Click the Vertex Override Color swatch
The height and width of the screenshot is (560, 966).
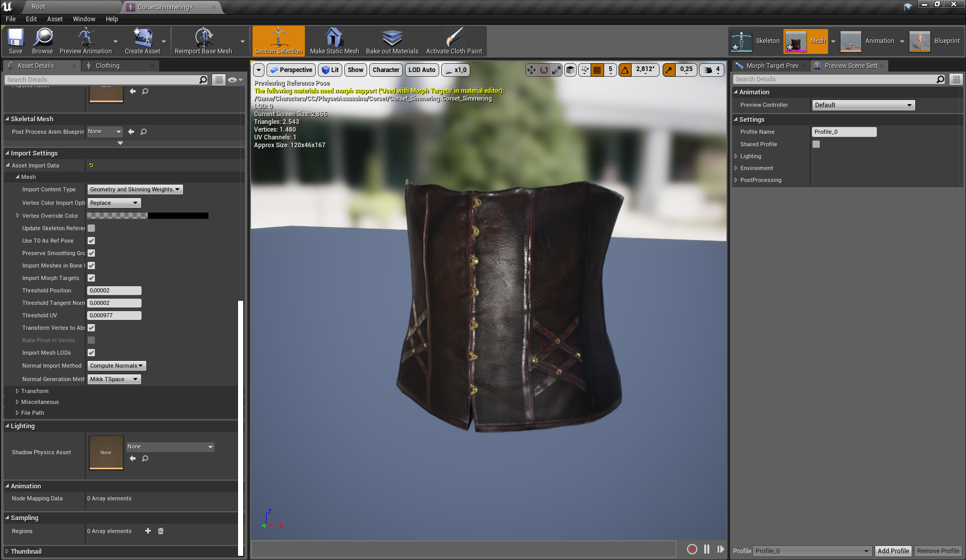pos(148,216)
